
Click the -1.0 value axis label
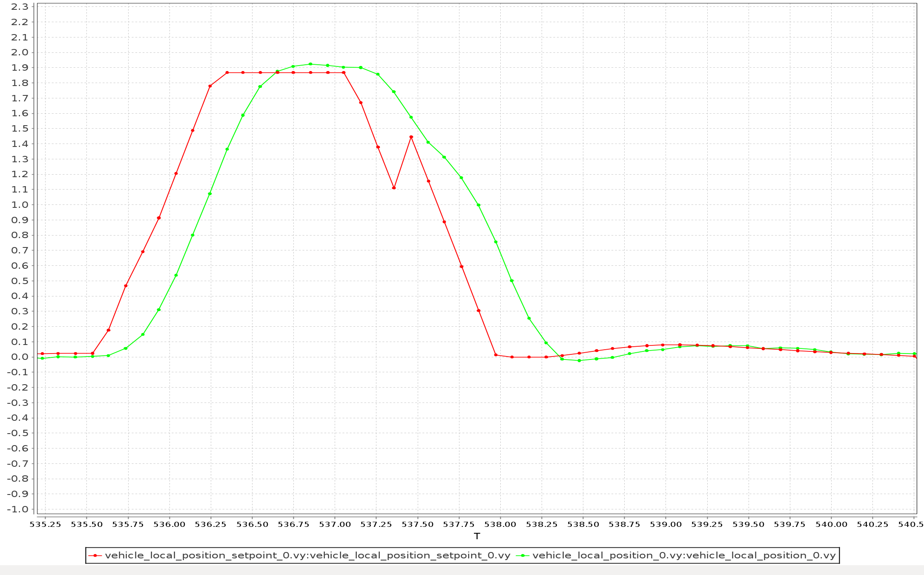pyautogui.click(x=17, y=509)
